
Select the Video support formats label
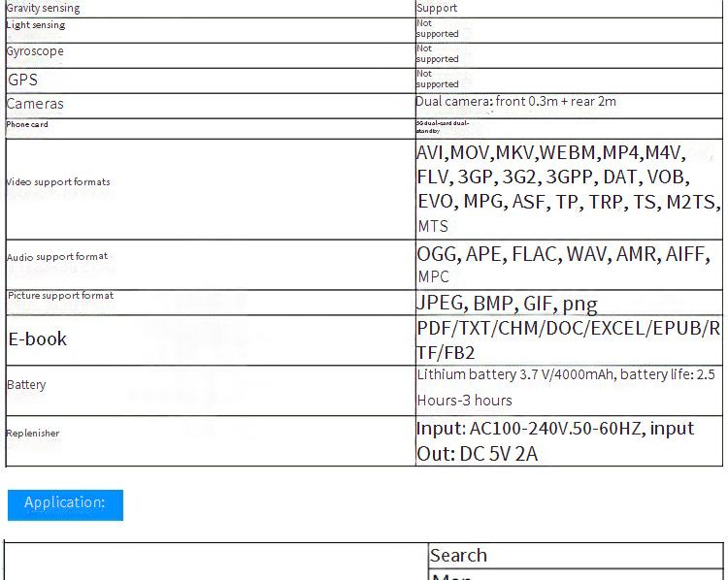[58, 182]
